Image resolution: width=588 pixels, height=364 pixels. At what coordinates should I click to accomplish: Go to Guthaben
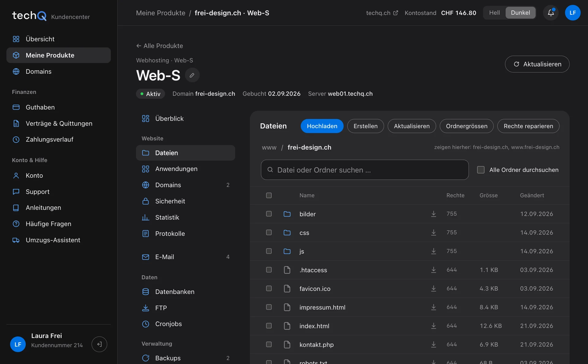click(58, 107)
